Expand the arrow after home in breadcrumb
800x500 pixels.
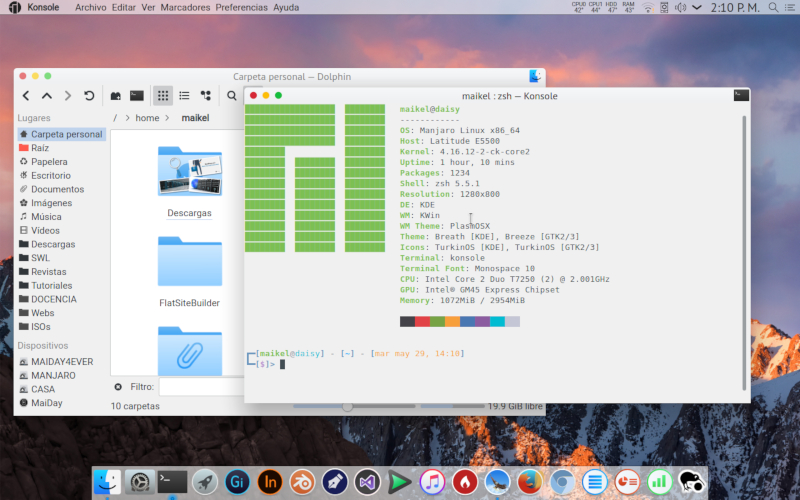(167, 118)
